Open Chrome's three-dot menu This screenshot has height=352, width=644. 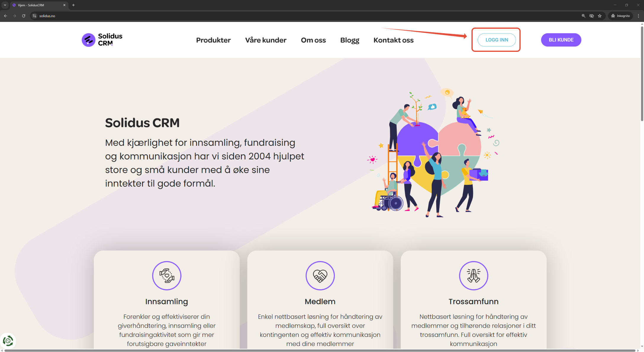click(x=638, y=16)
